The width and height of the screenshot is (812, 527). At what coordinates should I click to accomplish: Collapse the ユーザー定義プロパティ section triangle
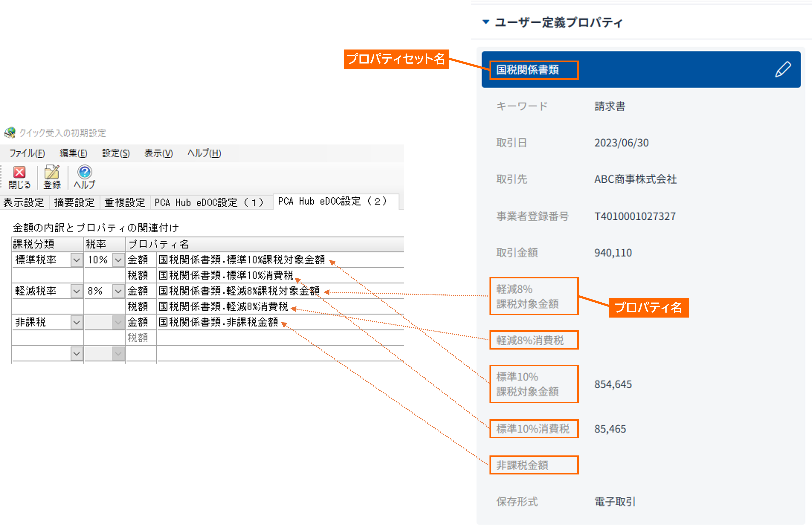tap(486, 22)
